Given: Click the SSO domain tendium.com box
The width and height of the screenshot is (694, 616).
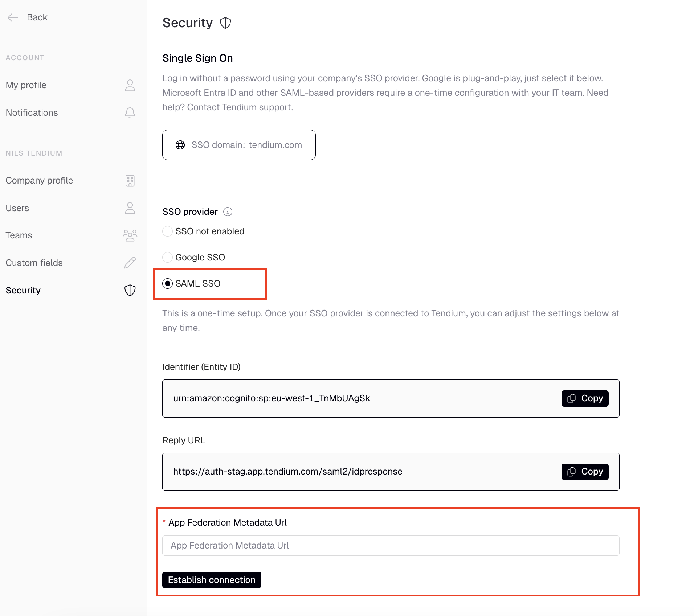Looking at the screenshot, I should [239, 145].
